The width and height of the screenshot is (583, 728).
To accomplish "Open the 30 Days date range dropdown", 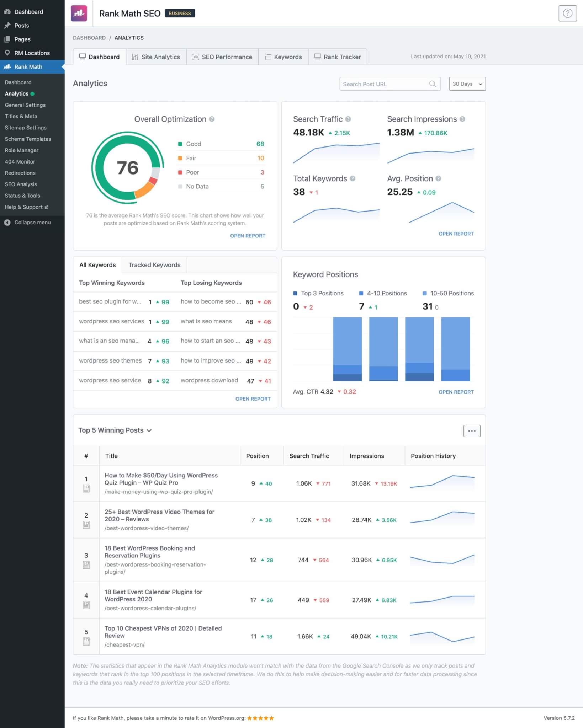I will [467, 84].
